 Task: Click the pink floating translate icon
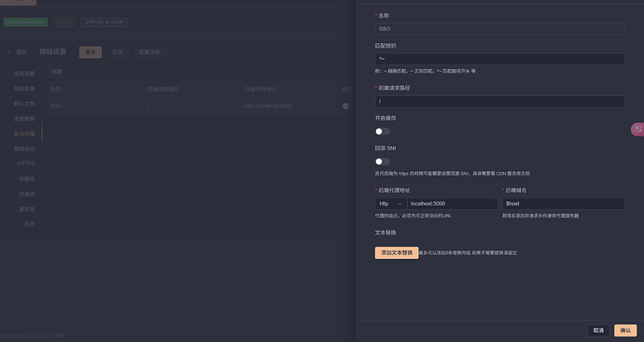(x=637, y=130)
